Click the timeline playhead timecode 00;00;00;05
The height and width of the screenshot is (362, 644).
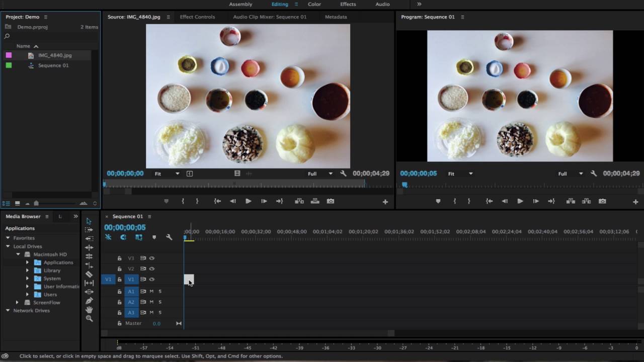[x=125, y=227]
